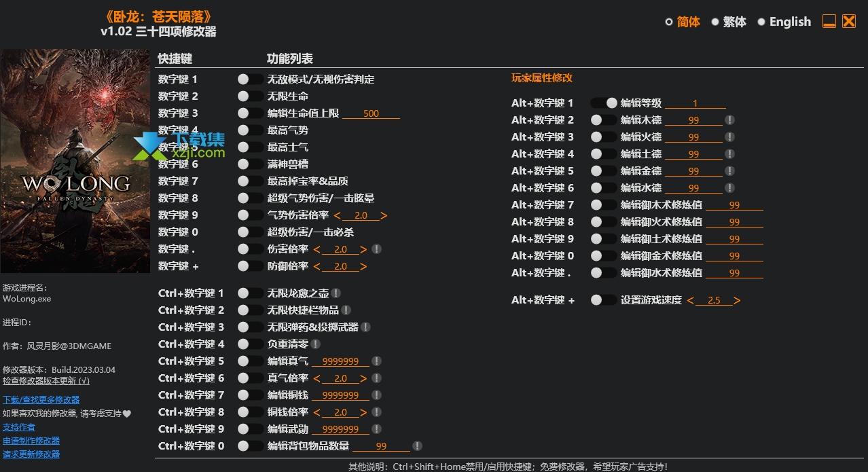This screenshot has height=472, width=868.
Task: Select 简体 language option
Action: coord(683,22)
